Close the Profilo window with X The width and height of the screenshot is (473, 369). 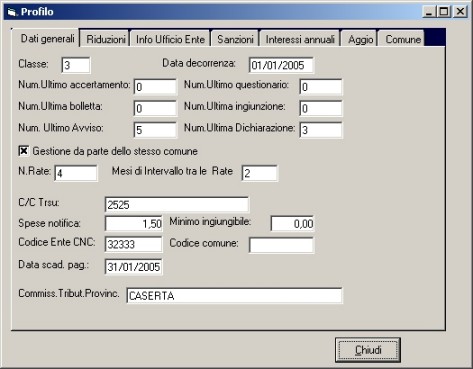tap(460, 12)
